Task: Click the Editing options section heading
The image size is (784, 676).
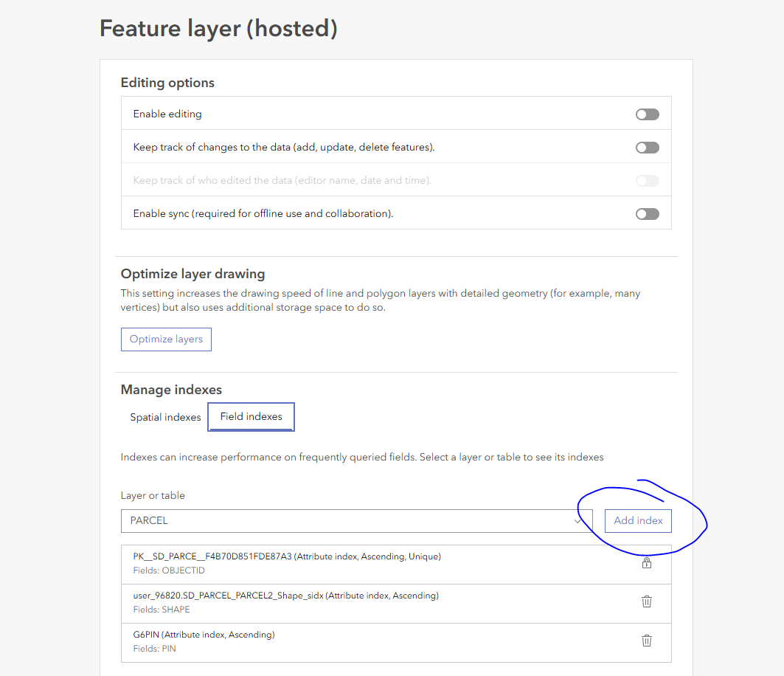Action: (x=167, y=83)
